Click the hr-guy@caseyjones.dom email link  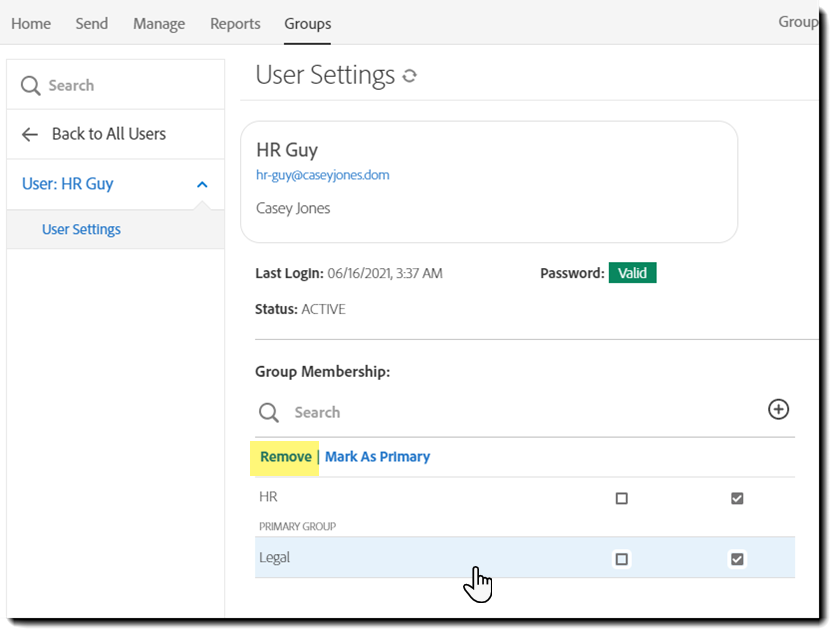[x=322, y=174]
